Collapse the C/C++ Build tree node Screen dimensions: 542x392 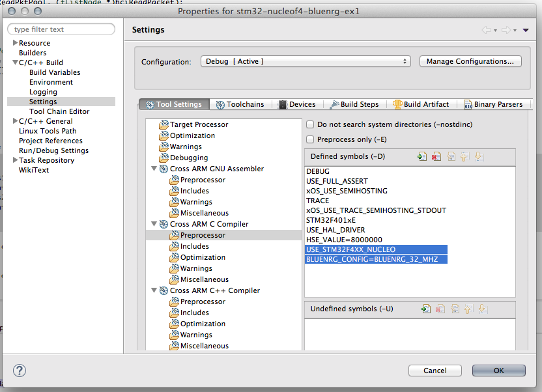point(15,63)
